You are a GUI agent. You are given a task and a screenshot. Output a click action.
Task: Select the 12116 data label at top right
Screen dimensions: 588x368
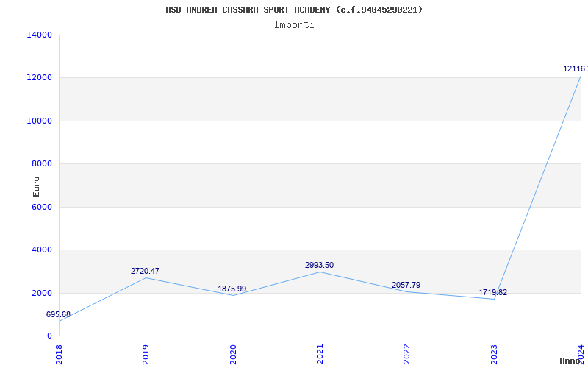pos(576,68)
